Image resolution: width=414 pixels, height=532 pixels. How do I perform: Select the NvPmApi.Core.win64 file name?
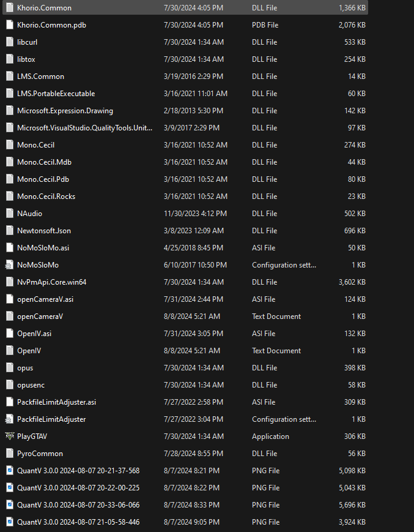tap(51, 282)
